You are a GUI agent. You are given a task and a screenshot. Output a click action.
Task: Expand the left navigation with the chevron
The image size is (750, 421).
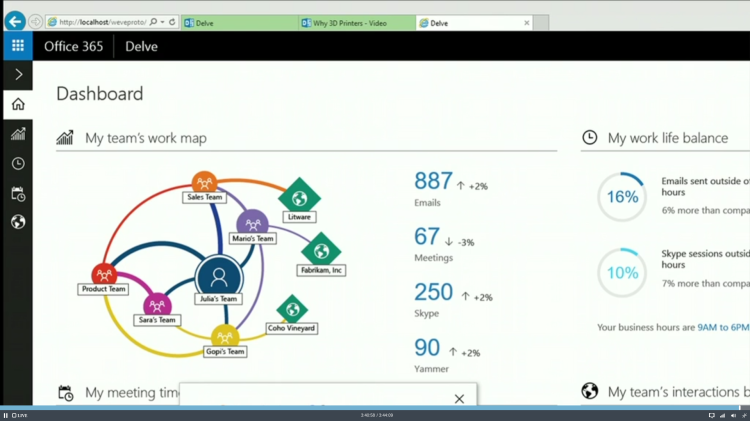18,75
